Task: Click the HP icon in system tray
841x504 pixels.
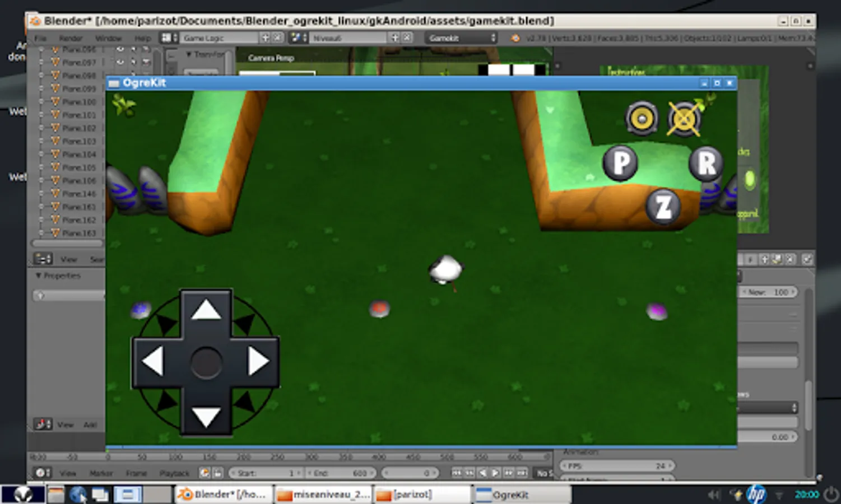Action: (x=757, y=494)
